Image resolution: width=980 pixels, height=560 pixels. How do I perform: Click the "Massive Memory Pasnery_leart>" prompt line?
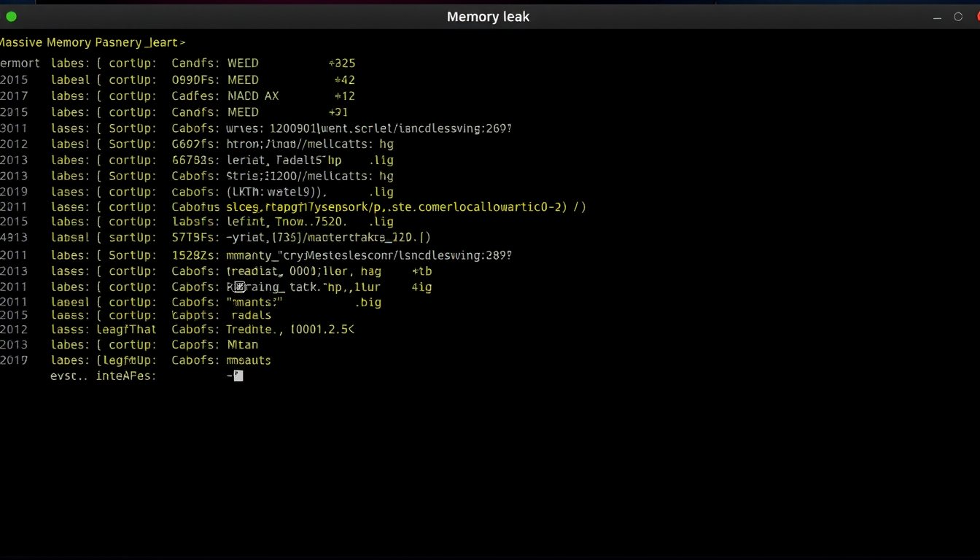coord(93,43)
